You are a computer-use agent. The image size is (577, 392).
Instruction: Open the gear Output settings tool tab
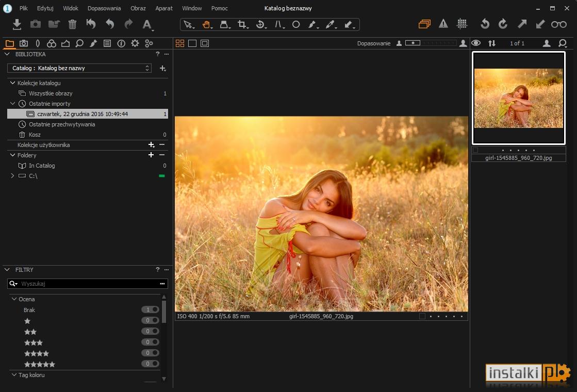tap(135, 43)
